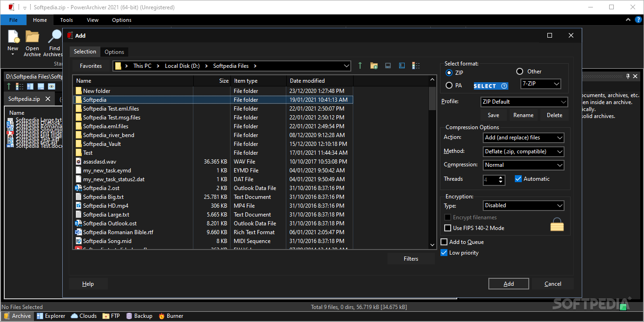Check the Add to Queue checkbox
The height and width of the screenshot is (322, 644).
click(x=444, y=242)
